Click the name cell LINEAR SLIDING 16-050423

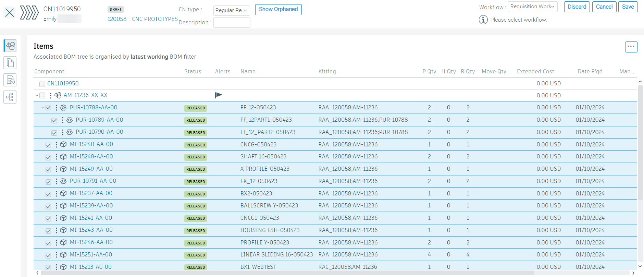point(276,254)
